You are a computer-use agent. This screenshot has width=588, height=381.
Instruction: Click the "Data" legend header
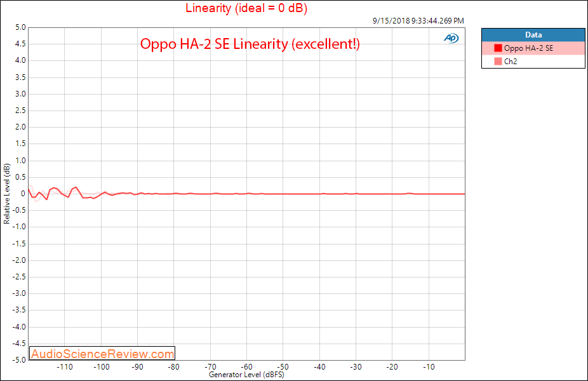pyautogui.click(x=533, y=35)
